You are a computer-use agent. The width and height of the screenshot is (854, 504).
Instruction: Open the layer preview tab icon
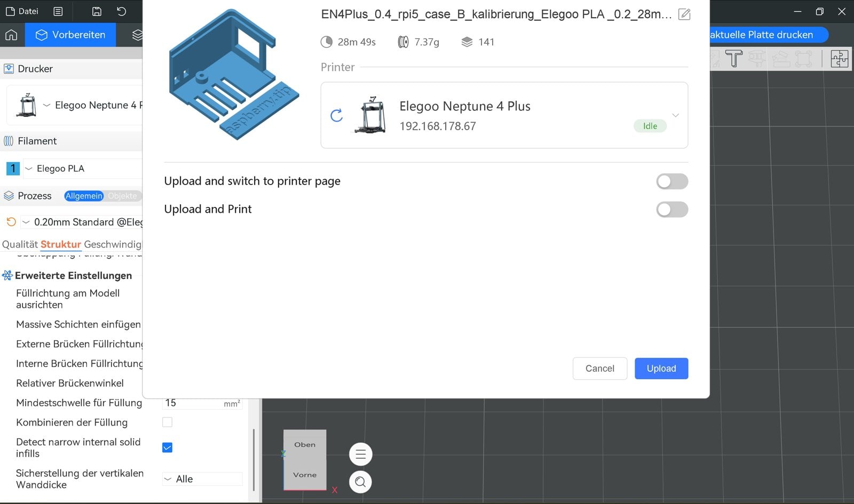point(137,35)
